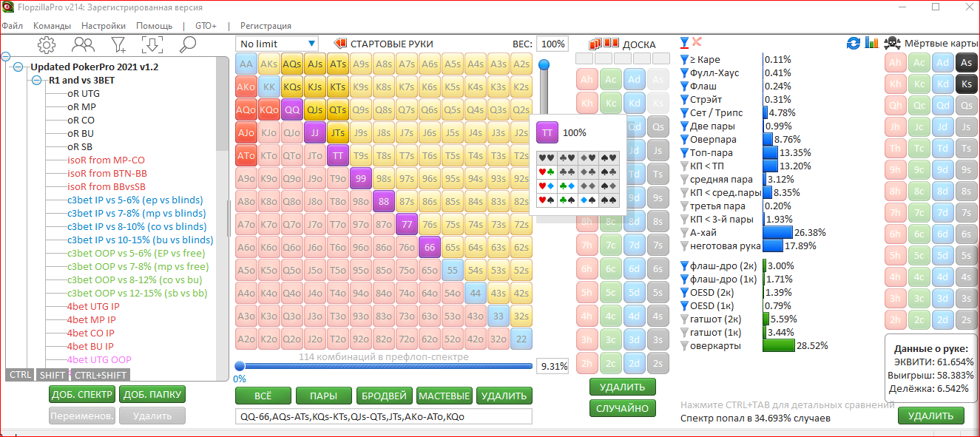Click the blue funnel icon above the statistics list
The height and width of the screenshot is (437, 980).
684,42
